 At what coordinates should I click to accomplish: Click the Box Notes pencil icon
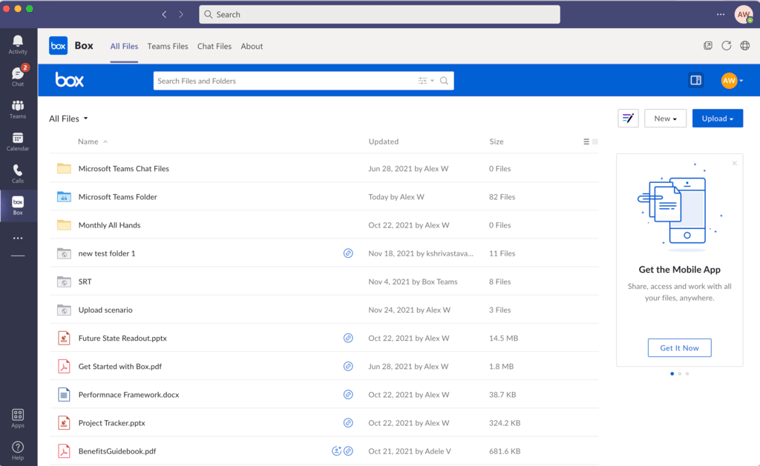click(x=628, y=118)
